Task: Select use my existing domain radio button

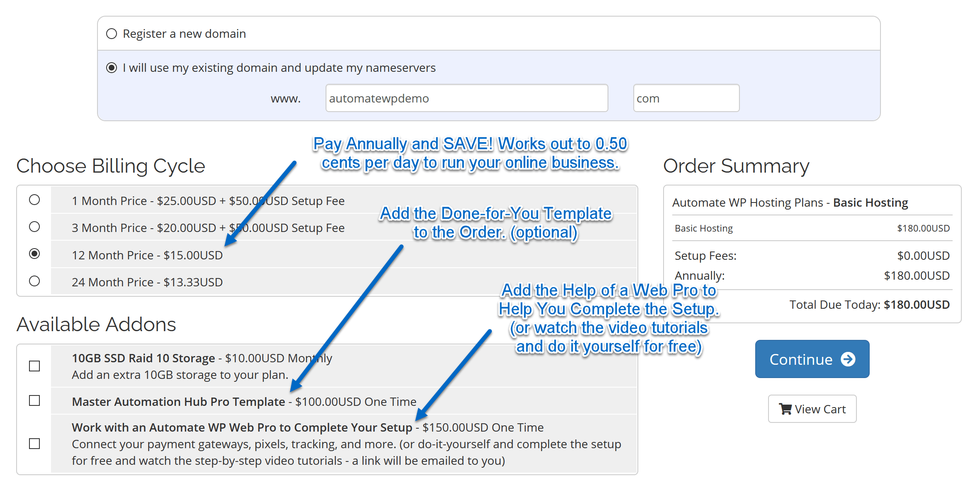Action: pyautogui.click(x=112, y=68)
